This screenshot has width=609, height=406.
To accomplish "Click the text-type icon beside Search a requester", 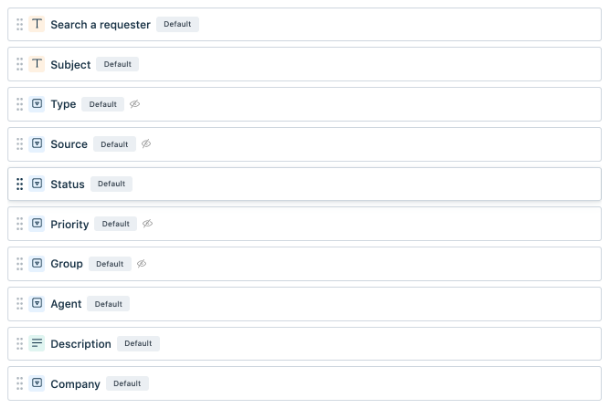I will [x=37, y=24].
